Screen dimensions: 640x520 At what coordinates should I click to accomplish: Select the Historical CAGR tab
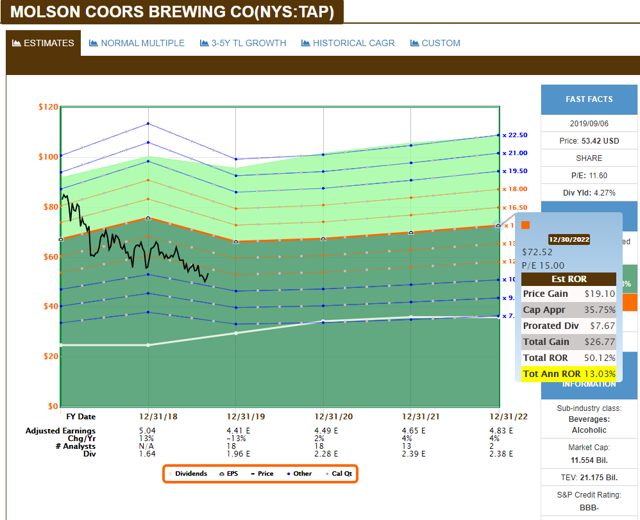(348, 43)
